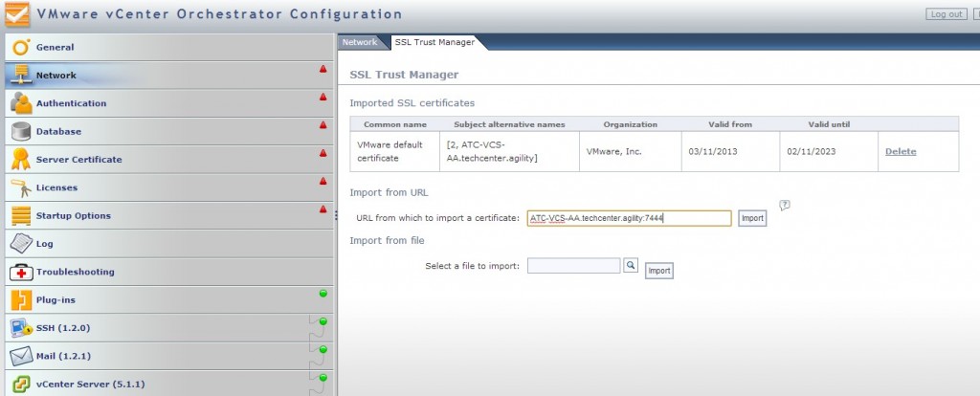Viewport: 980px width, 396px height.
Task: Click the SSH (1.2.0) plug-in icon
Action: [x=21, y=328]
